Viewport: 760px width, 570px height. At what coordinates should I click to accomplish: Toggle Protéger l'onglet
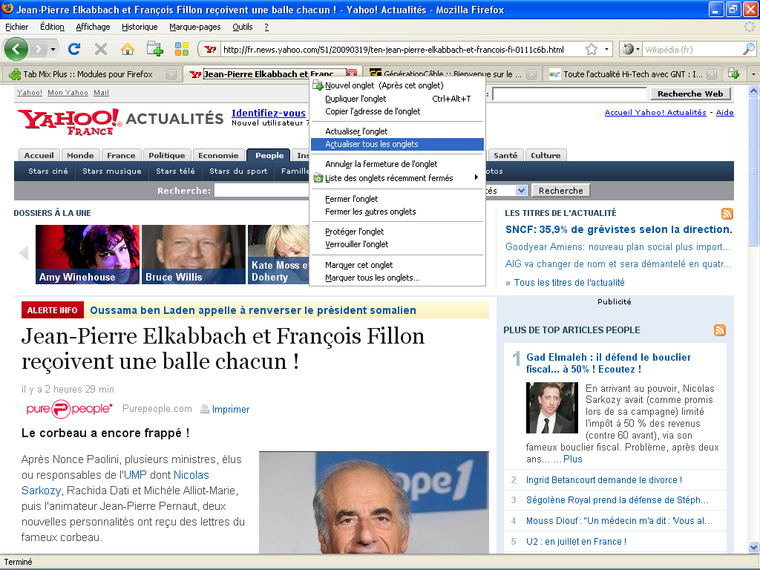[x=397, y=232]
